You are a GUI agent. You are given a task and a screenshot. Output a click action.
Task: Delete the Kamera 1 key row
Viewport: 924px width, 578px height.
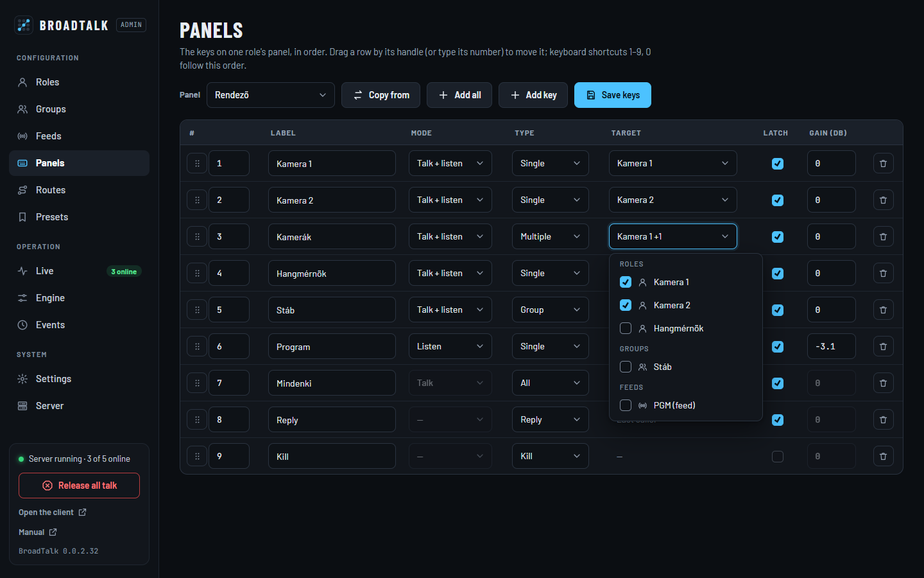coord(883,163)
